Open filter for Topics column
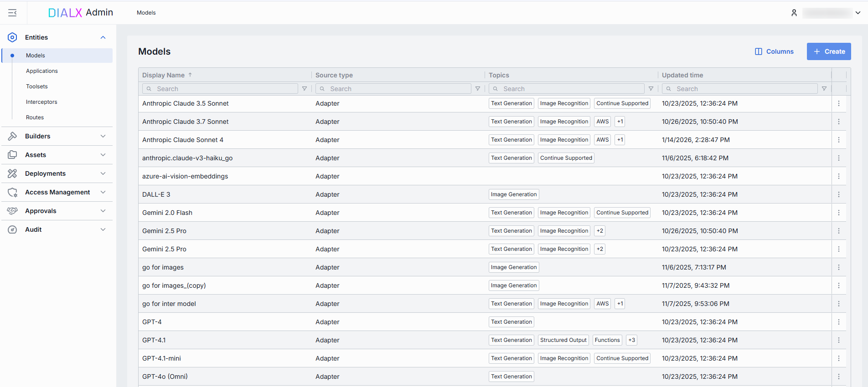This screenshot has height=387, width=868. 651,89
